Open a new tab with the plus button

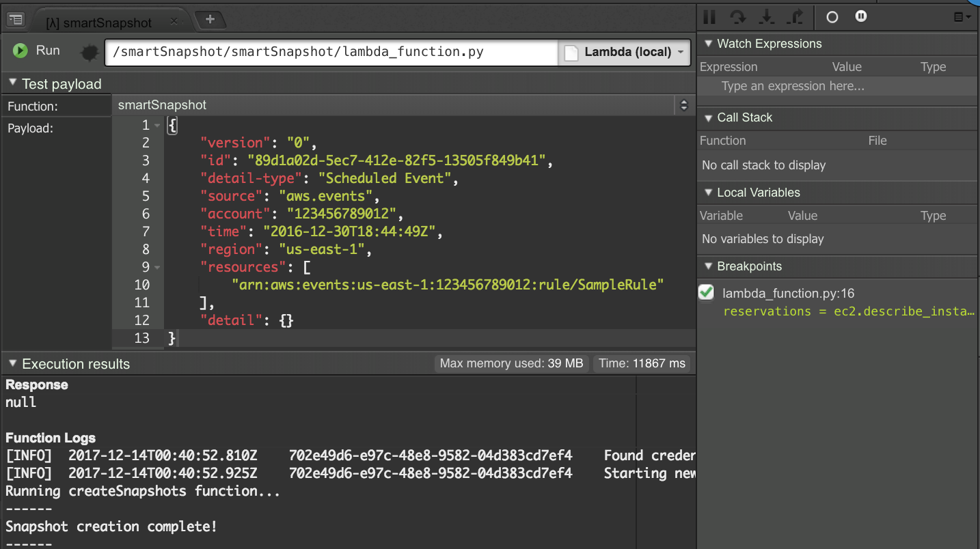pos(210,20)
